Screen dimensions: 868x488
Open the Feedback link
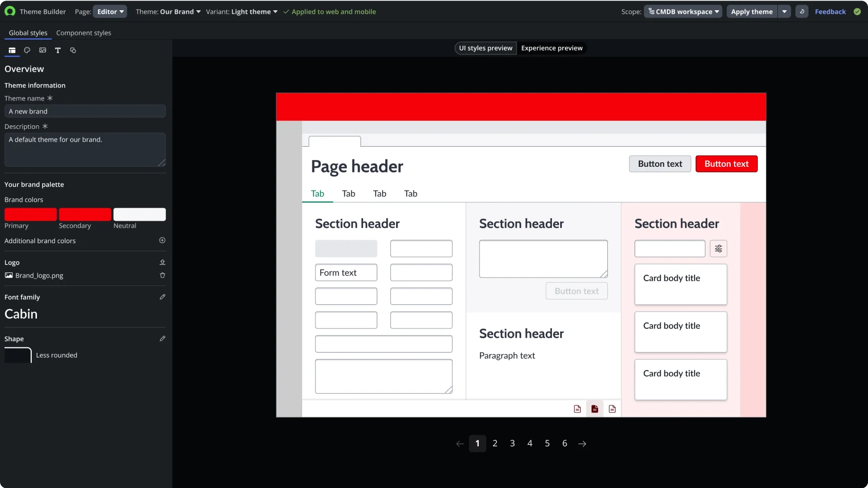click(x=831, y=11)
